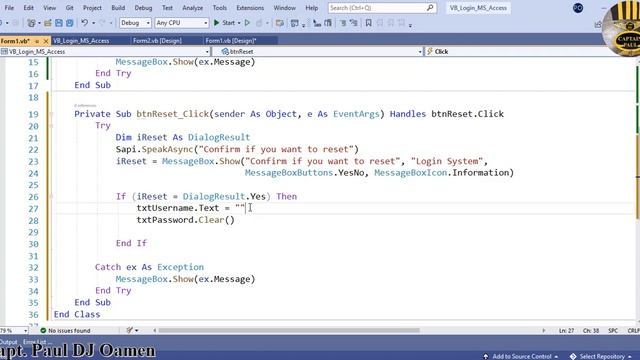Image resolution: width=640 pixels, height=360 pixels.
Task: Open the Any CPU platform dropdown
Action: click(x=182, y=23)
